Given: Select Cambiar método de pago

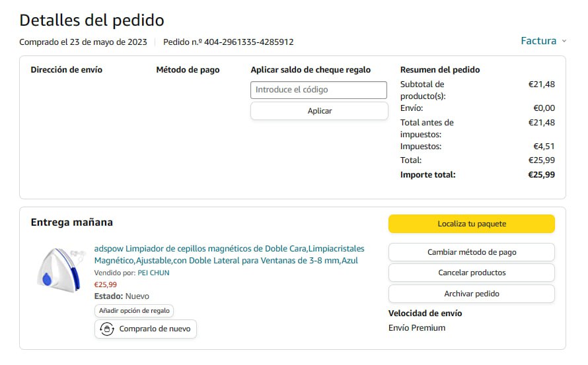Looking at the screenshot, I should coord(471,252).
